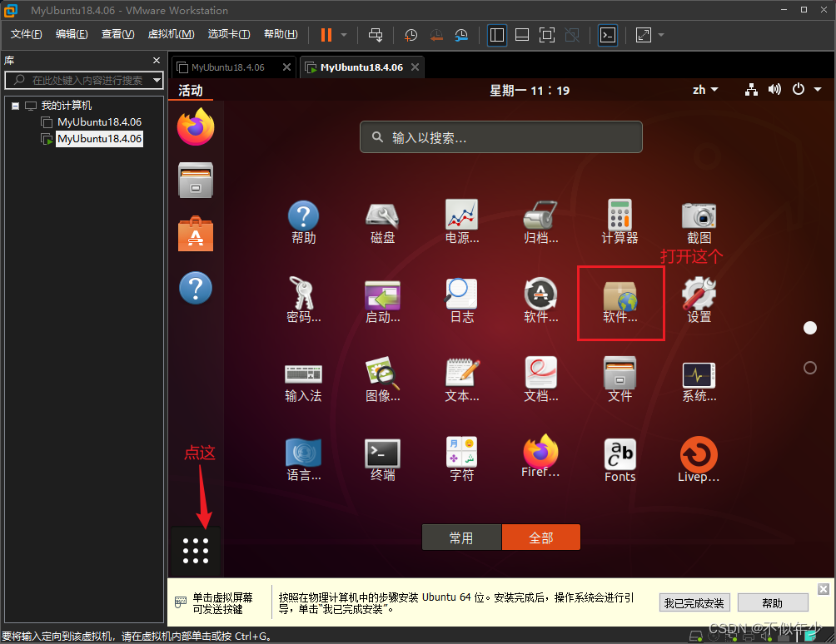This screenshot has height=644, width=836.
Task: Open Software & Updates box-with-globe icon
Action: pos(620,303)
